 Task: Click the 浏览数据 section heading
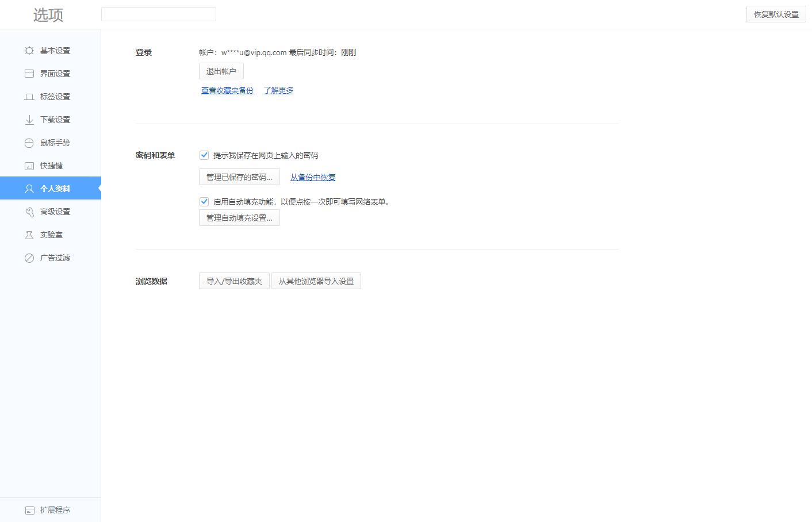151,281
